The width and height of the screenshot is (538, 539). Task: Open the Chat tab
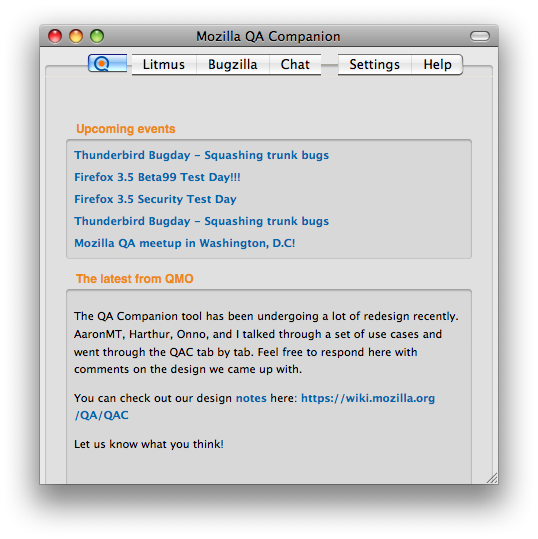click(295, 65)
